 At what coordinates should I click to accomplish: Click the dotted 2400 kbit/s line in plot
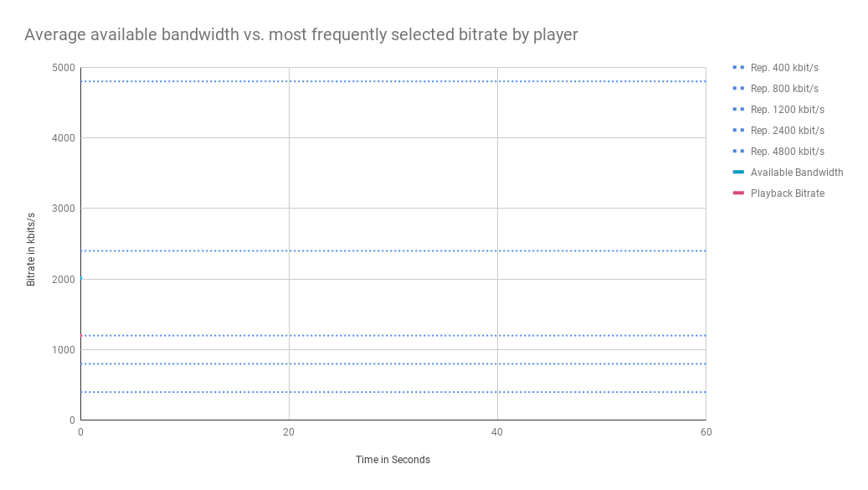coord(393,250)
